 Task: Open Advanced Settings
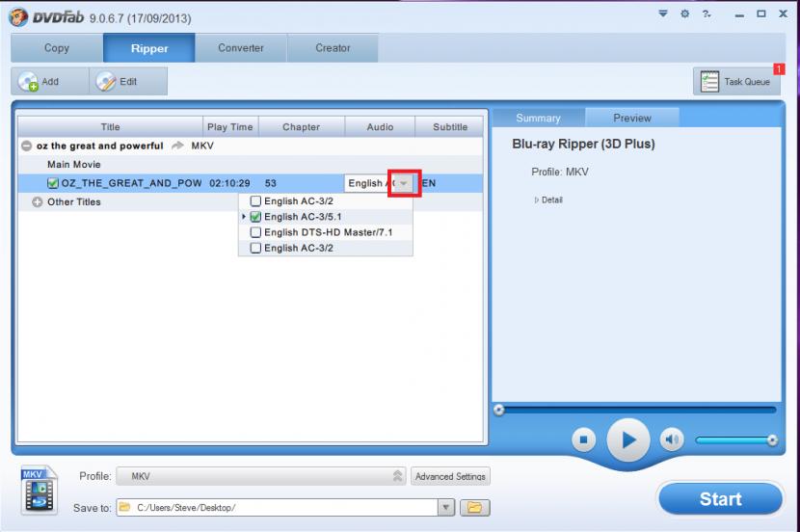click(x=450, y=476)
